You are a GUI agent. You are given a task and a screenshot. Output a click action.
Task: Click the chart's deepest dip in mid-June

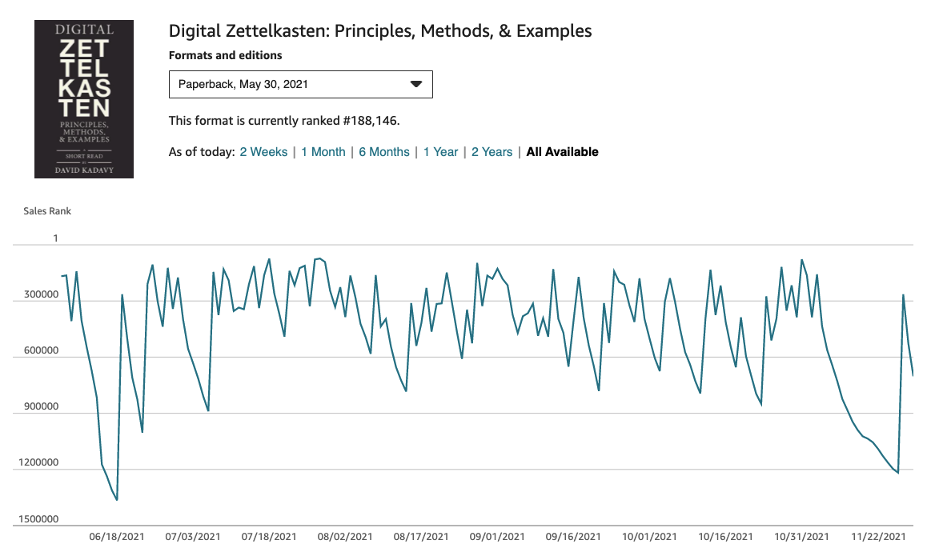click(117, 500)
